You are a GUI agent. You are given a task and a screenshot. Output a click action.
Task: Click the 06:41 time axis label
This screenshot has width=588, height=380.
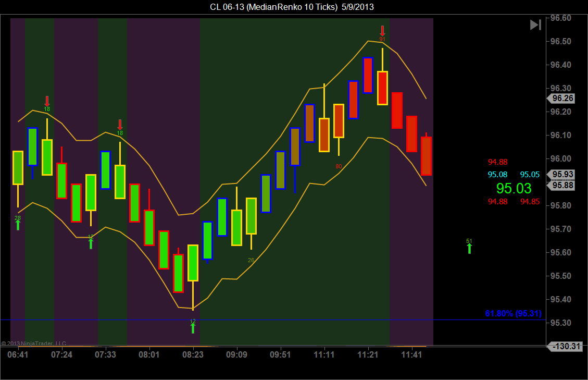[x=18, y=354]
